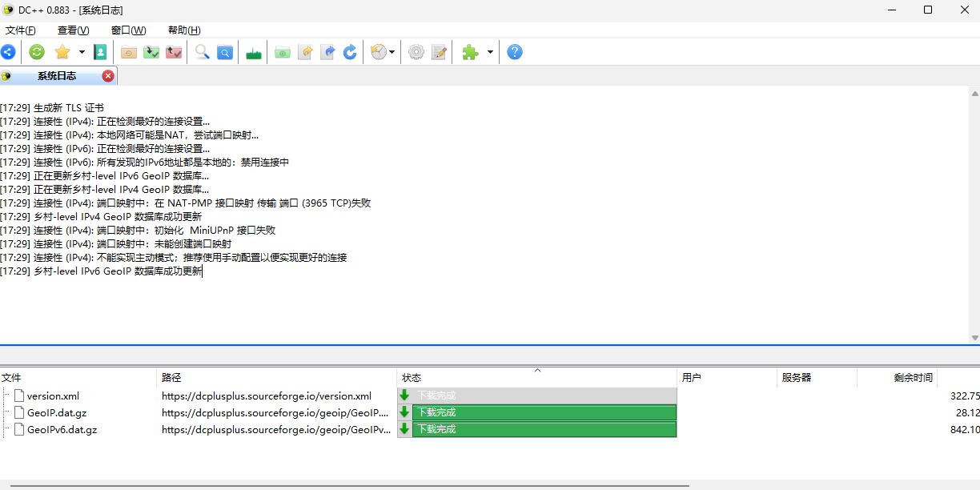Sort transfers by the 用户 column
The height and width of the screenshot is (490, 980).
pyautogui.click(x=727, y=377)
